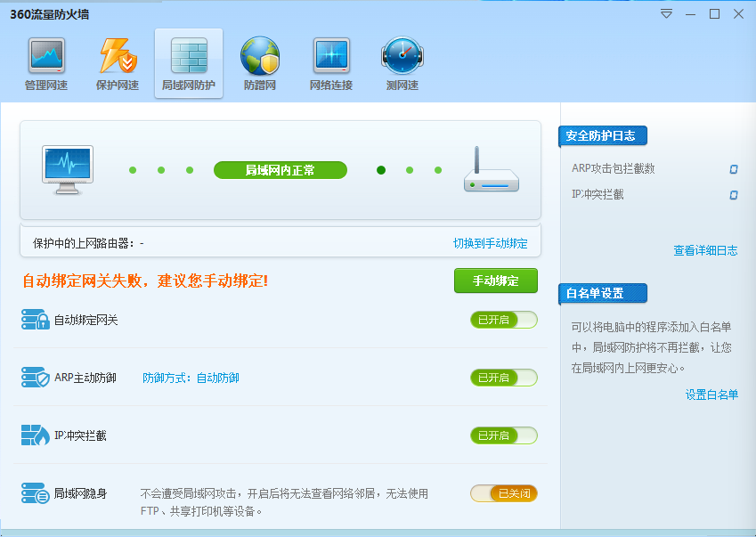Click the 防御方式:自动防御 link
This screenshot has height=537, width=756.
pos(191,378)
